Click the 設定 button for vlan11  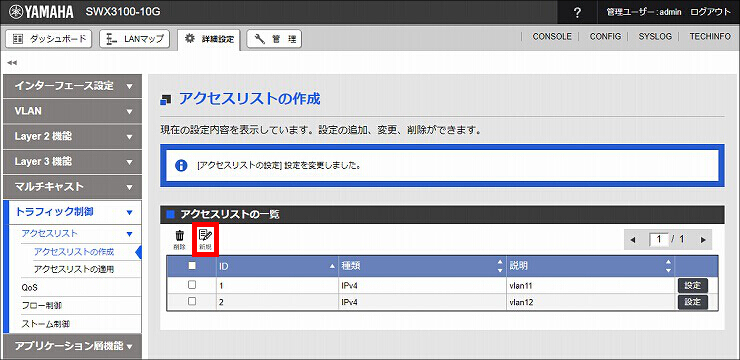coord(693,285)
